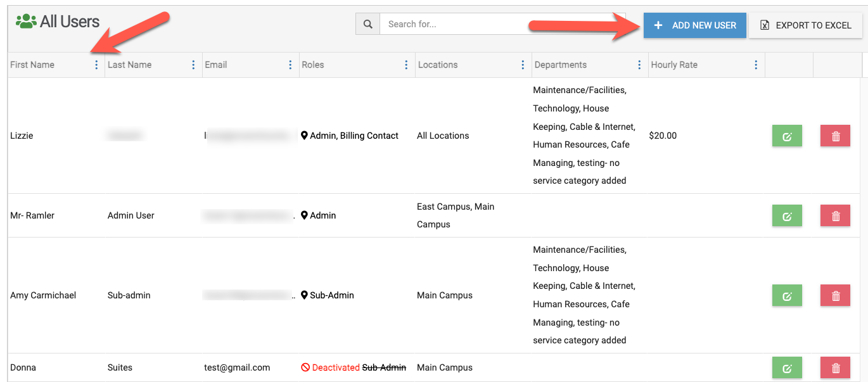Open Hourly Rate column menu
This screenshot has width=868, height=382.
click(x=755, y=65)
